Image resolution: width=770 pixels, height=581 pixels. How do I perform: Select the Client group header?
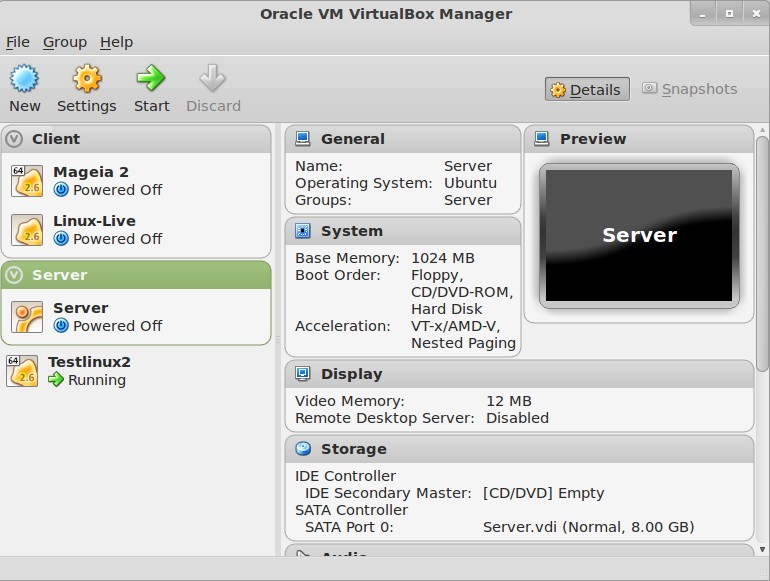coord(137,139)
